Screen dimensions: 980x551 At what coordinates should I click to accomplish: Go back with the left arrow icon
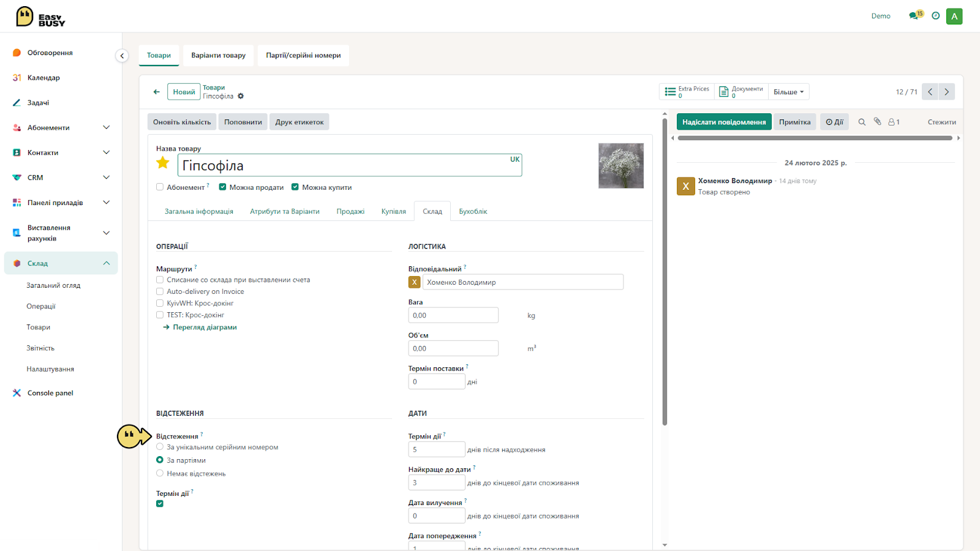157,92
